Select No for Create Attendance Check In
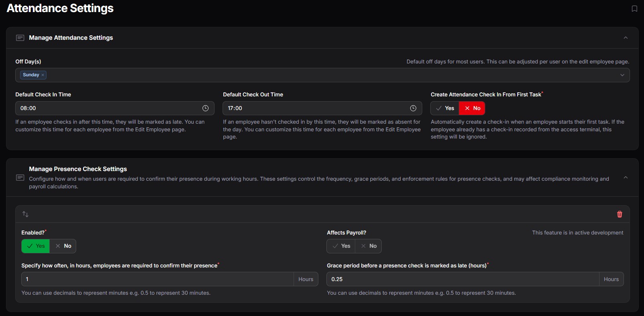Screen dimensions: 644x316 pos(472,108)
